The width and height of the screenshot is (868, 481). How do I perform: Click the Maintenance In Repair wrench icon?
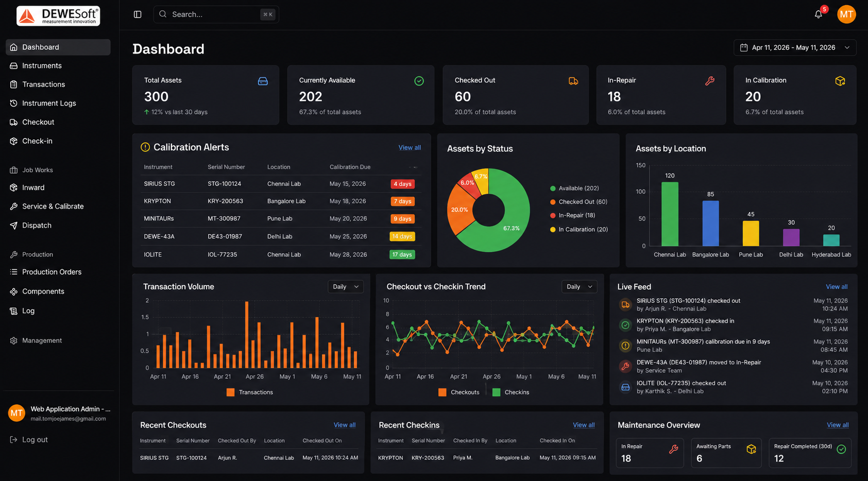click(673, 449)
